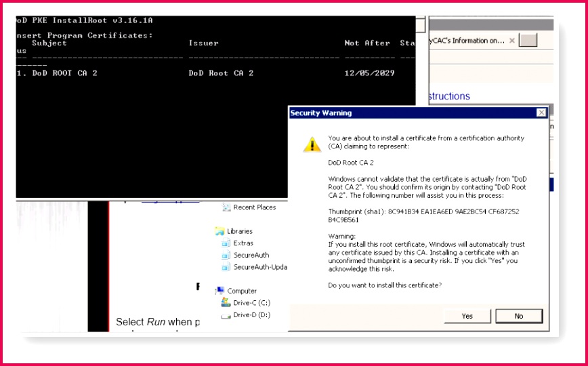Click 'Select Run when p' instruction text
Screen dimensions: 588x366
(158, 322)
